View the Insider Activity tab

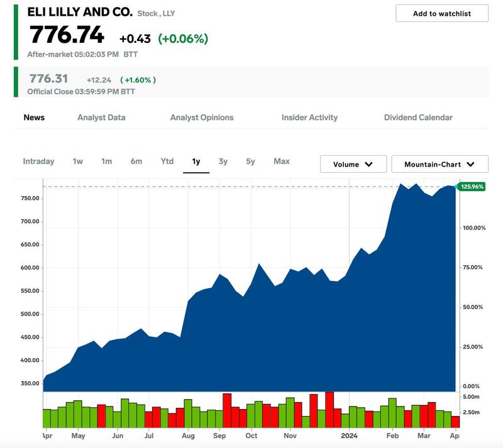pyautogui.click(x=309, y=117)
